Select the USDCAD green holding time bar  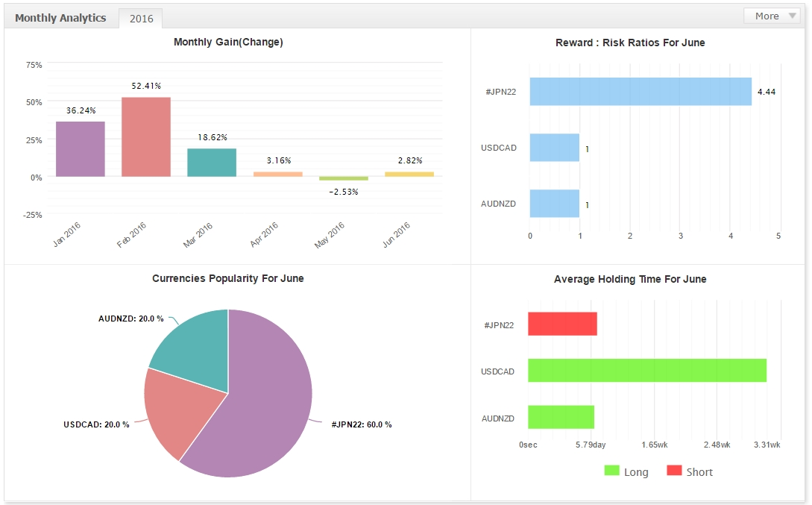[647, 370]
